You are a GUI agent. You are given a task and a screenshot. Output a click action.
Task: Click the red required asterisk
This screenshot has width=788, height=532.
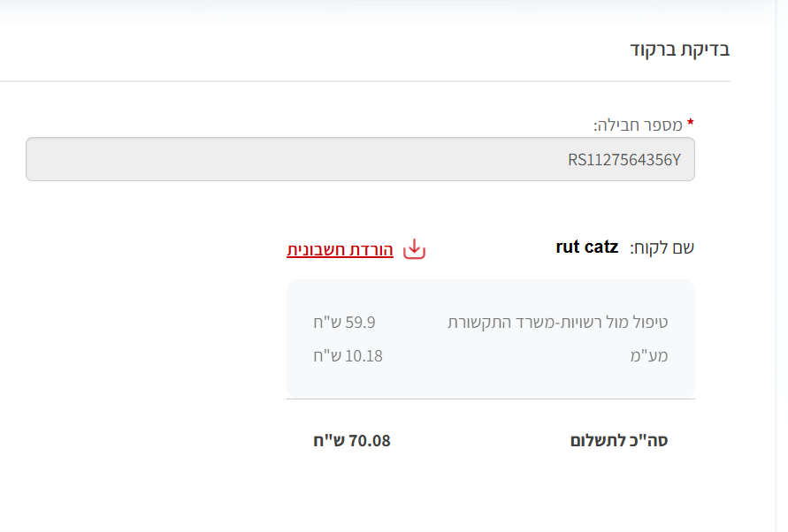point(690,124)
